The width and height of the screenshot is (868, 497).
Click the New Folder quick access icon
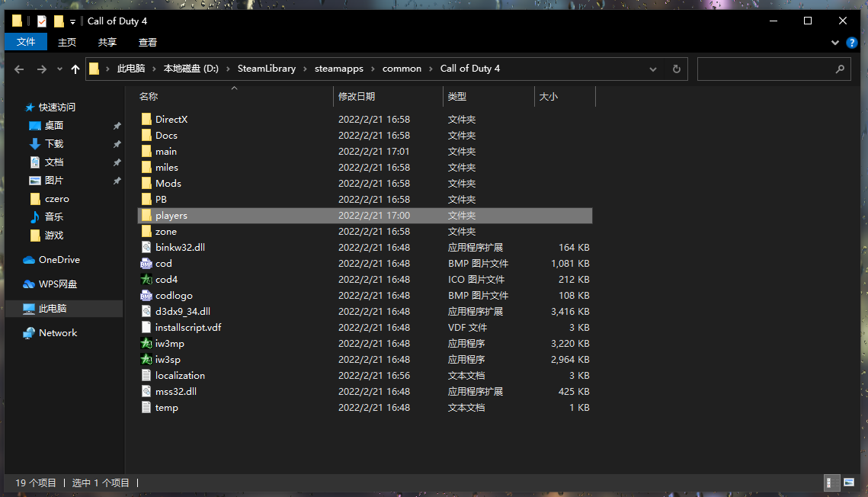(x=59, y=21)
